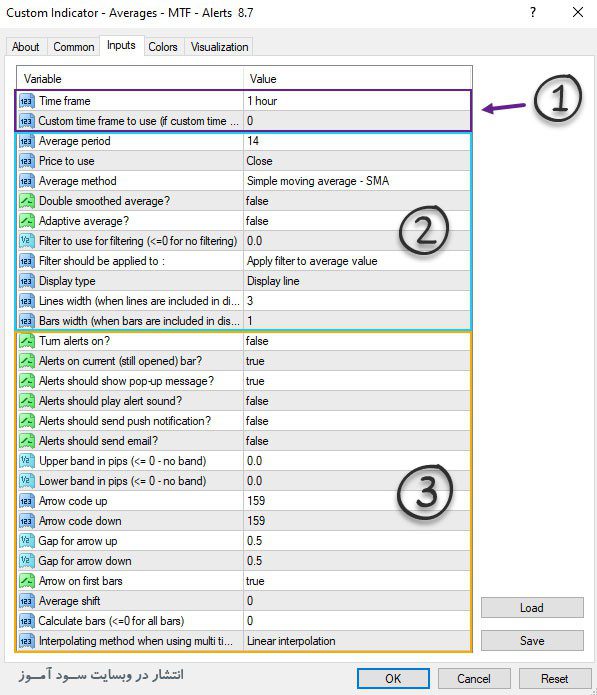Click the icon next to Average period

click(27, 141)
